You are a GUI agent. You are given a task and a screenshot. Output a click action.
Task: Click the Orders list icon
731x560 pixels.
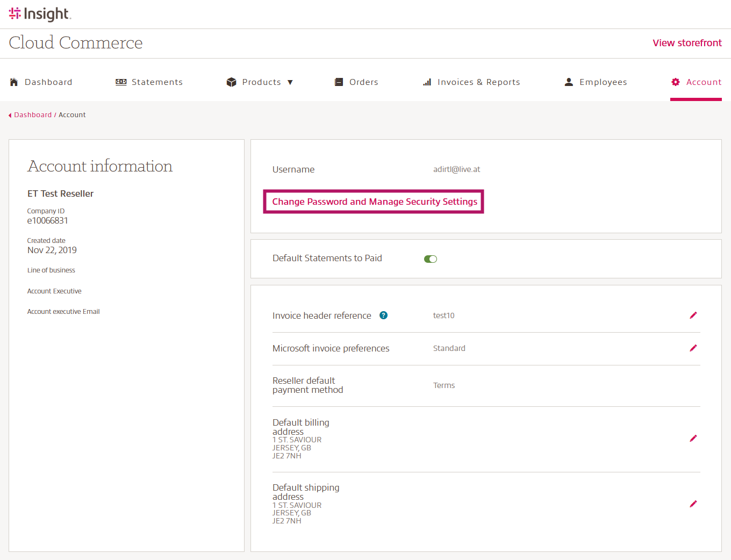tap(339, 82)
